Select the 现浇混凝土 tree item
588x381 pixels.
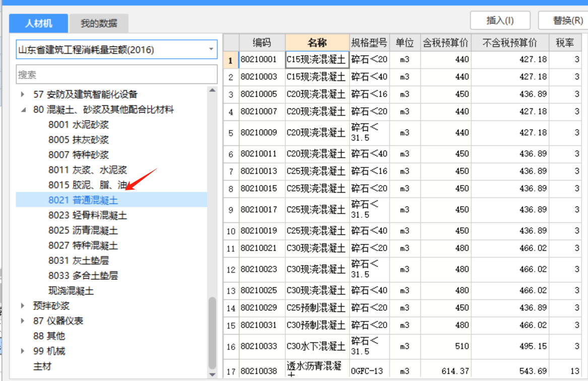[x=57, y=290]
